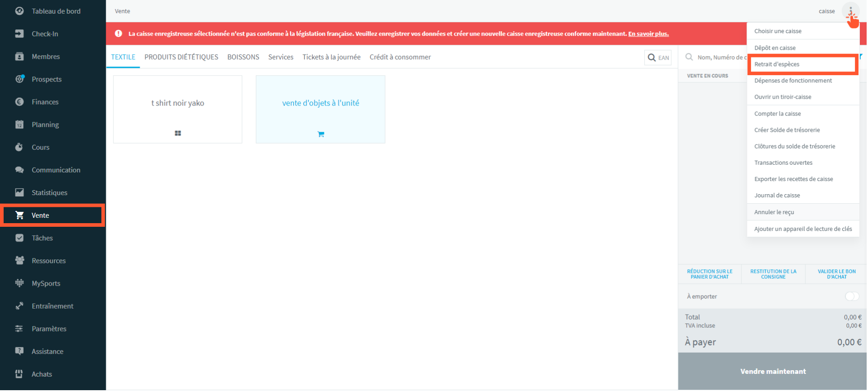The width and height of the screenshot is (868, 392).
Task: Open Tableau de bord icon in sidebar
Action: point(19,11)
